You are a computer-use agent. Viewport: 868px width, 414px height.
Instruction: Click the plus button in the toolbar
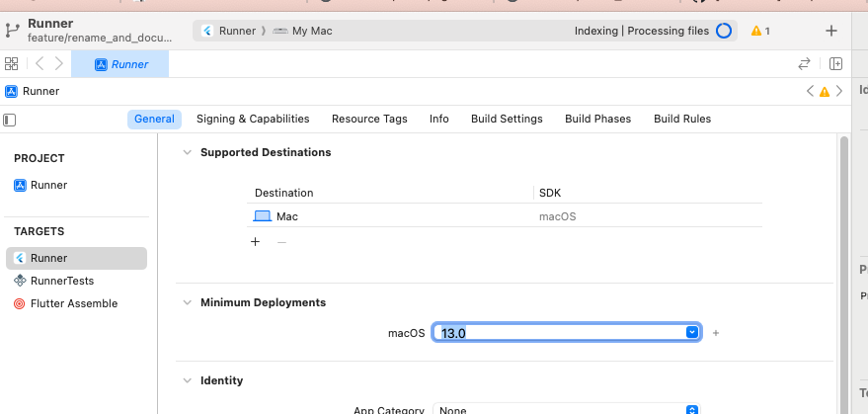[831, 31]
